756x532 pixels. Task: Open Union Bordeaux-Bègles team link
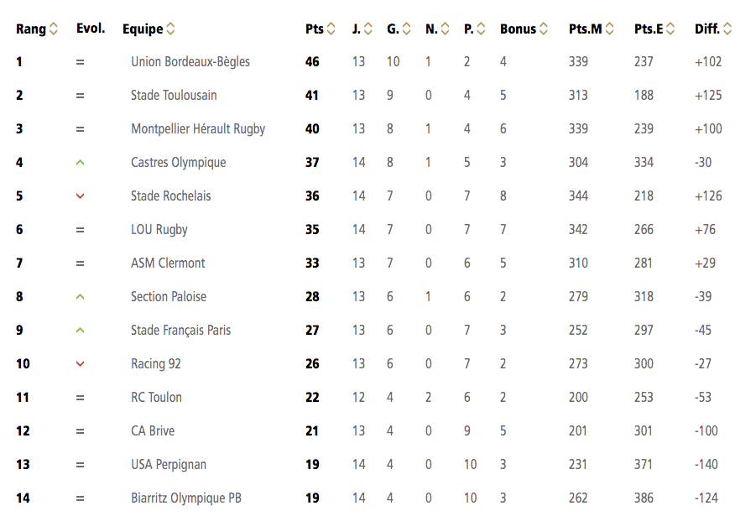pyautogui.click(x=190, y=62)
